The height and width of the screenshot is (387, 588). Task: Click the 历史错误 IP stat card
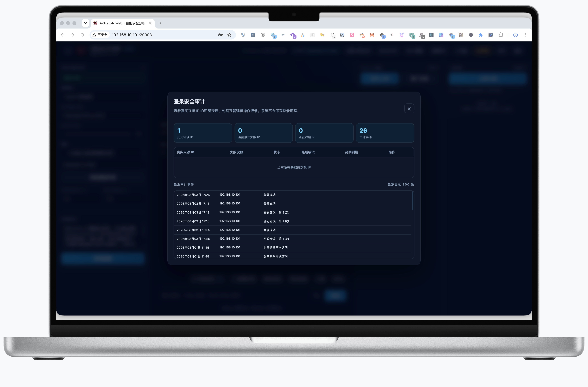click(203, 133)
